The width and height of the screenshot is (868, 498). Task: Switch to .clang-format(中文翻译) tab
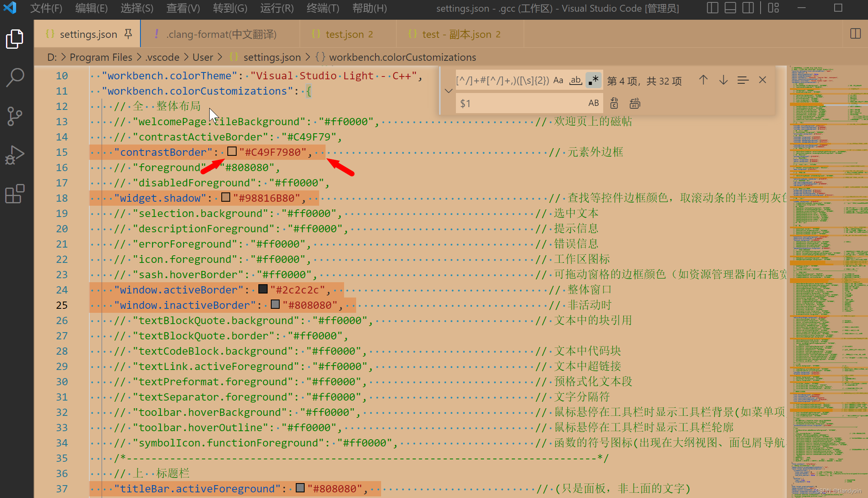pyautogui.click(x=221, y=34)
